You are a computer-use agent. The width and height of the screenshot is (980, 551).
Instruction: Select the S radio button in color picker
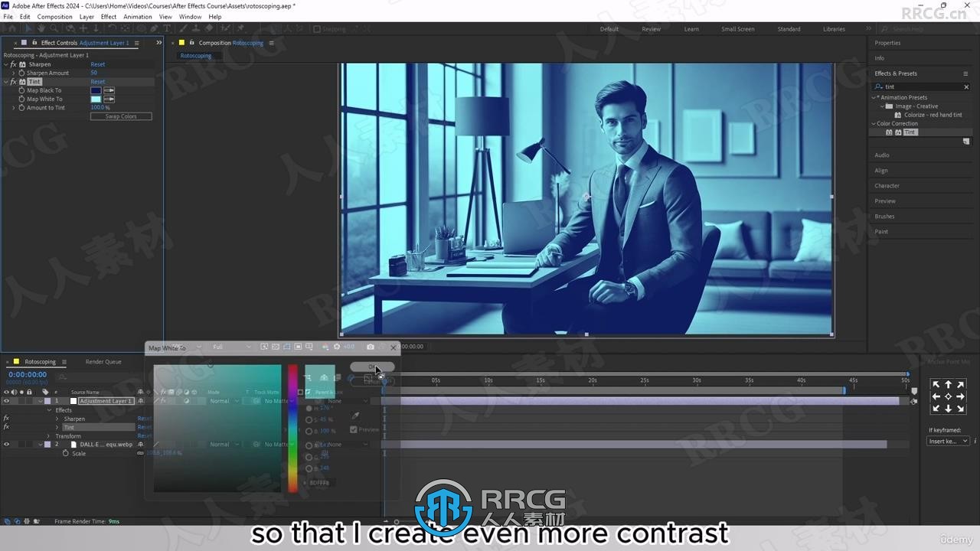[309, 419]
